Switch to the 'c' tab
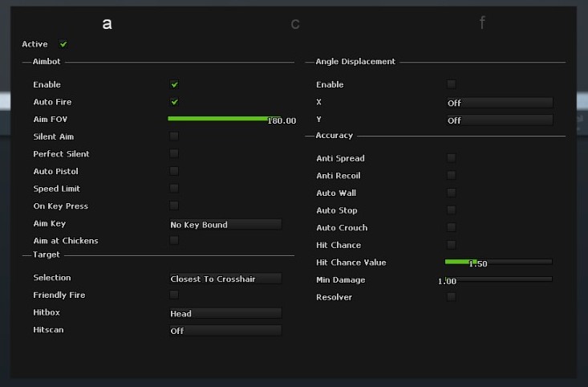 tap(295, 23)
